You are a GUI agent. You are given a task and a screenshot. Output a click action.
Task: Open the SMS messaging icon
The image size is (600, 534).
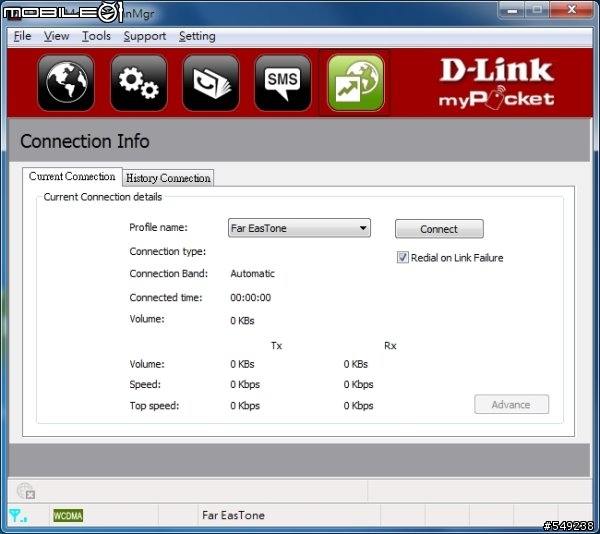pyautogui.click(x=283, y=83)
